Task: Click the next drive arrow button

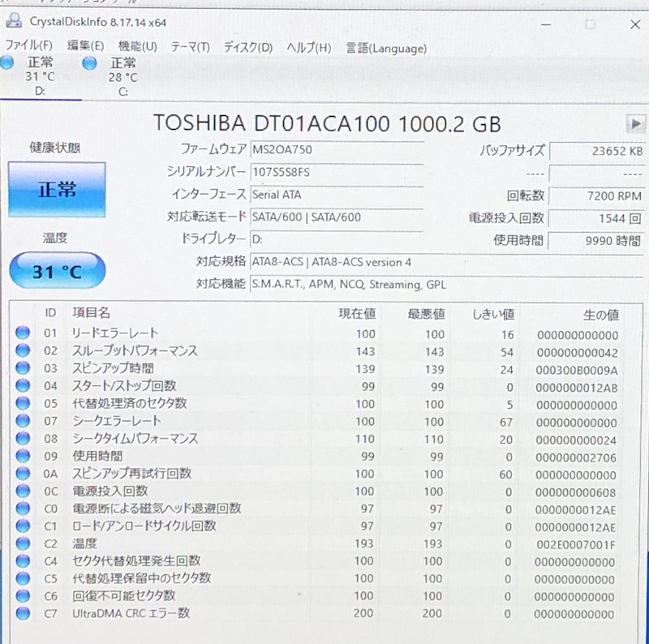Action: 634,125
